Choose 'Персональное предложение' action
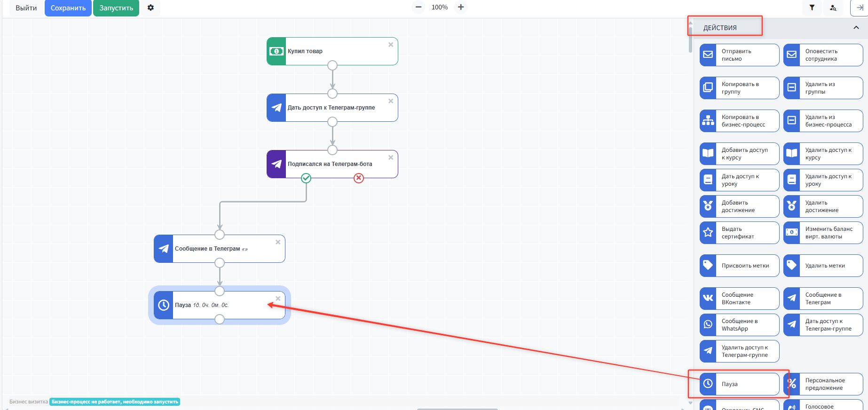Viewport: 868px width, 410px height. coord(823,384)
